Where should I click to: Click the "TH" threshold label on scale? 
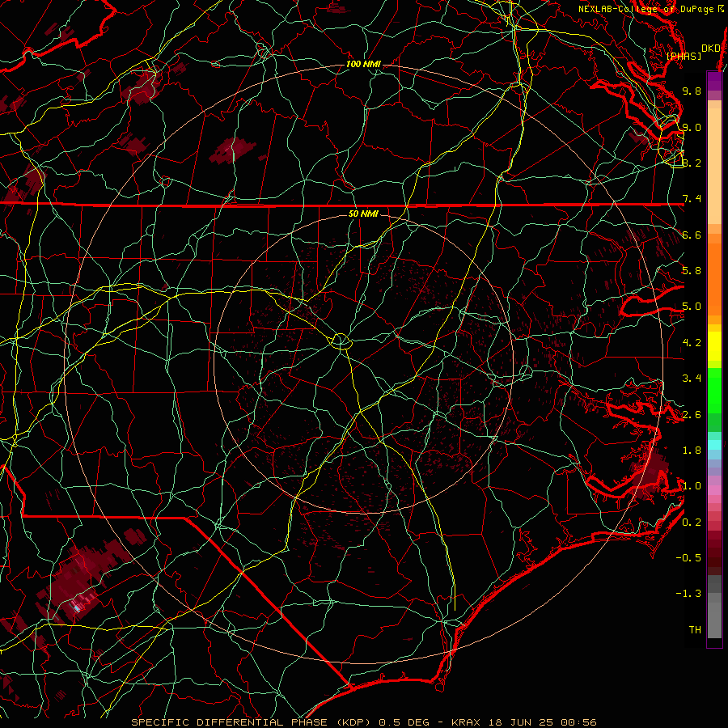pos(695,630)
